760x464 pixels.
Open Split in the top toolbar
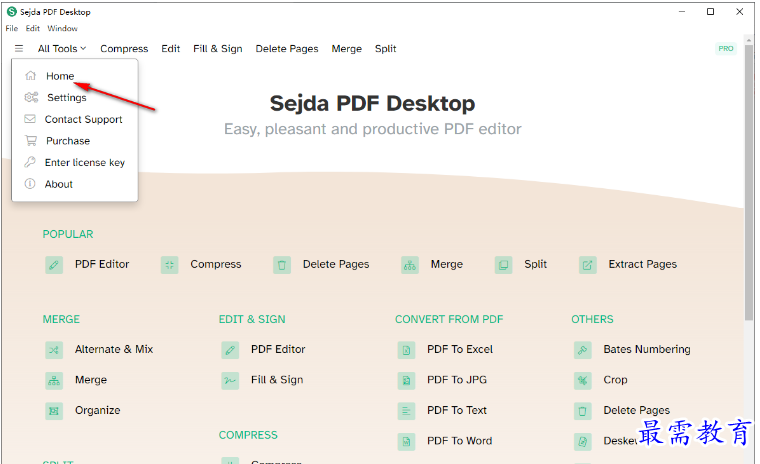(385, 48)
